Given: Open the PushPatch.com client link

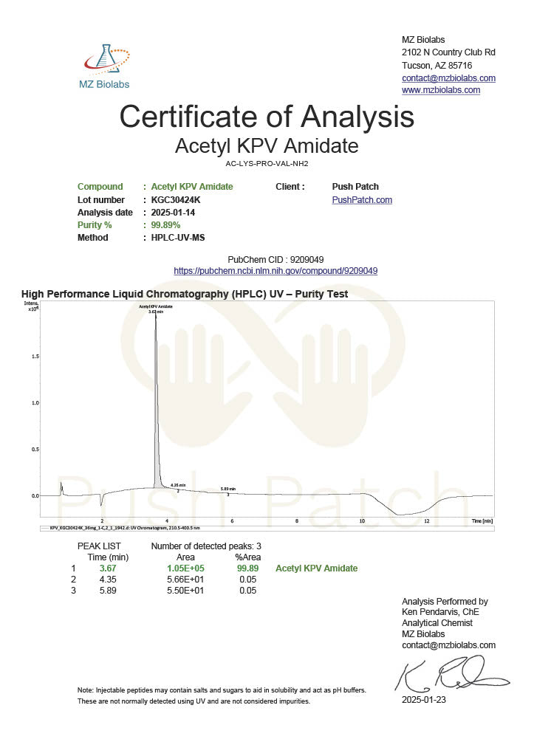Looking at the screenshot, I should (x=362, y=200).
